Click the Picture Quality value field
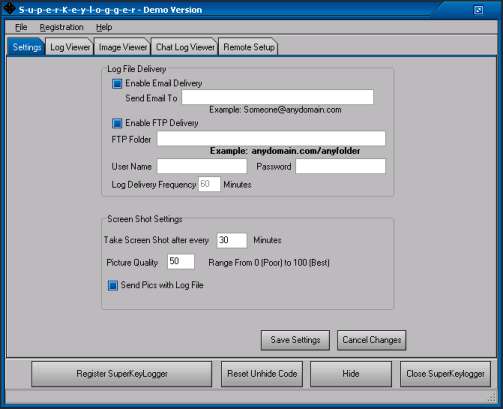This screenshot has height=409, width=503. tap(181, 261)
